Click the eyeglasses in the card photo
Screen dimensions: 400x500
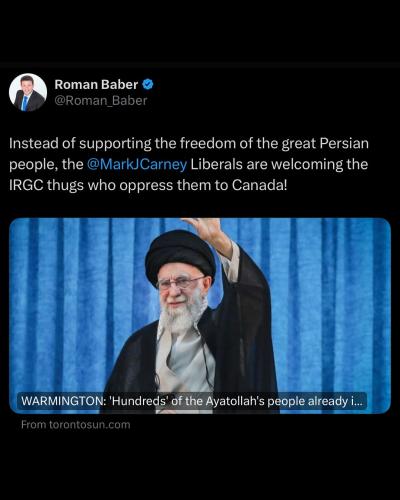(x=179, y=283)
